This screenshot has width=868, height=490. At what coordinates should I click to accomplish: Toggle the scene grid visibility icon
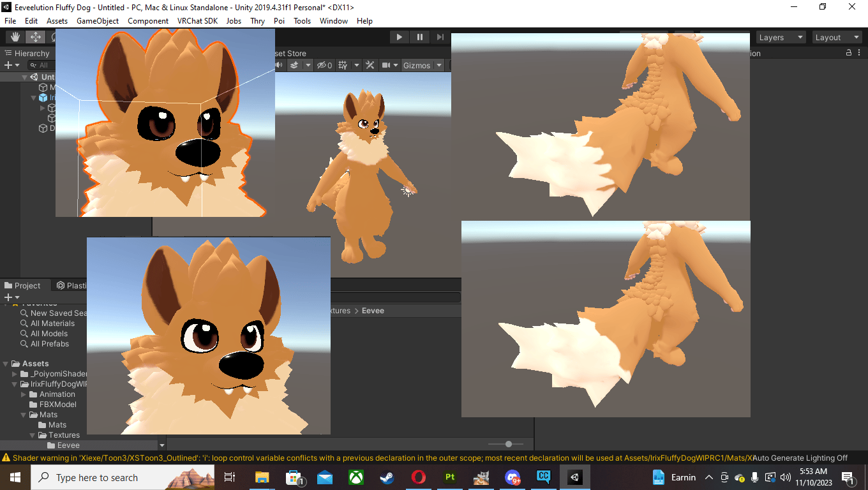coord(343,65)
